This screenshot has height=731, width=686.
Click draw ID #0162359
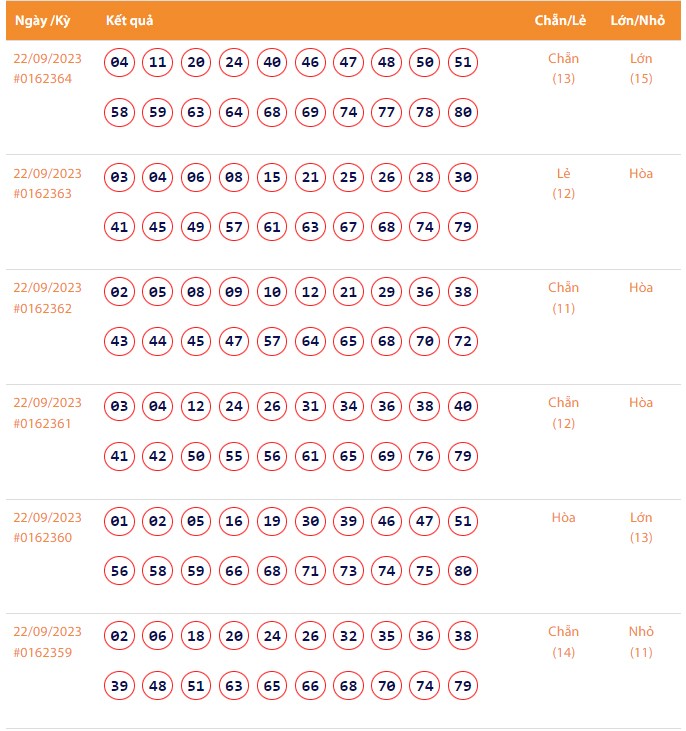pos(43,653)
